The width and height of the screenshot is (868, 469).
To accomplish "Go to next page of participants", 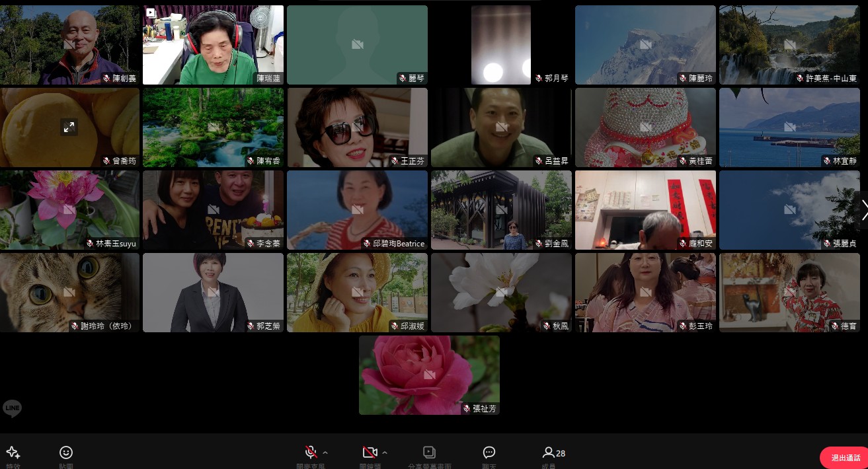I will point(863,209).
